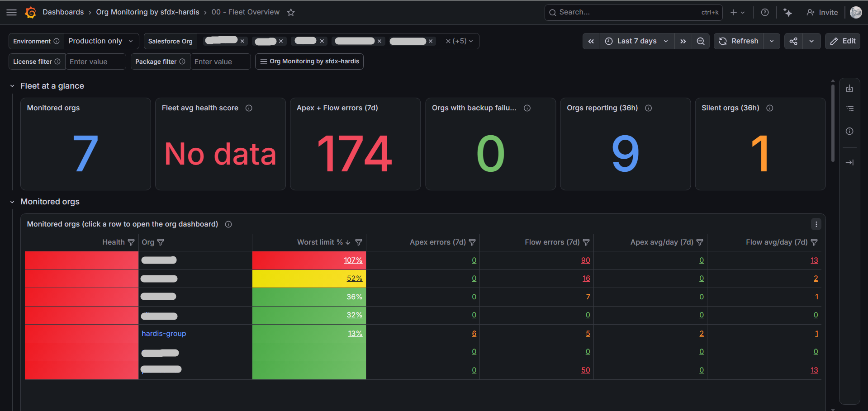This screenshot has height=411, width=868.
Task: Filter the Health column
Action: pos(131,242)
